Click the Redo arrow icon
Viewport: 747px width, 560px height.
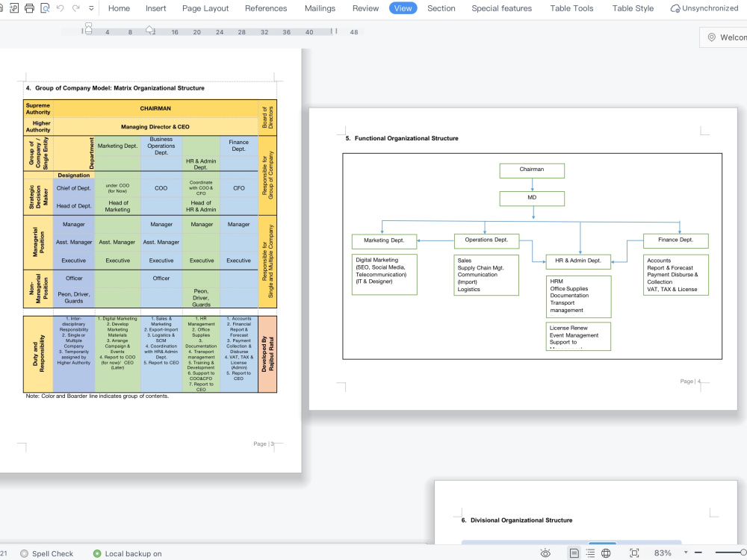pyautogui.click(x=75, y=8)
